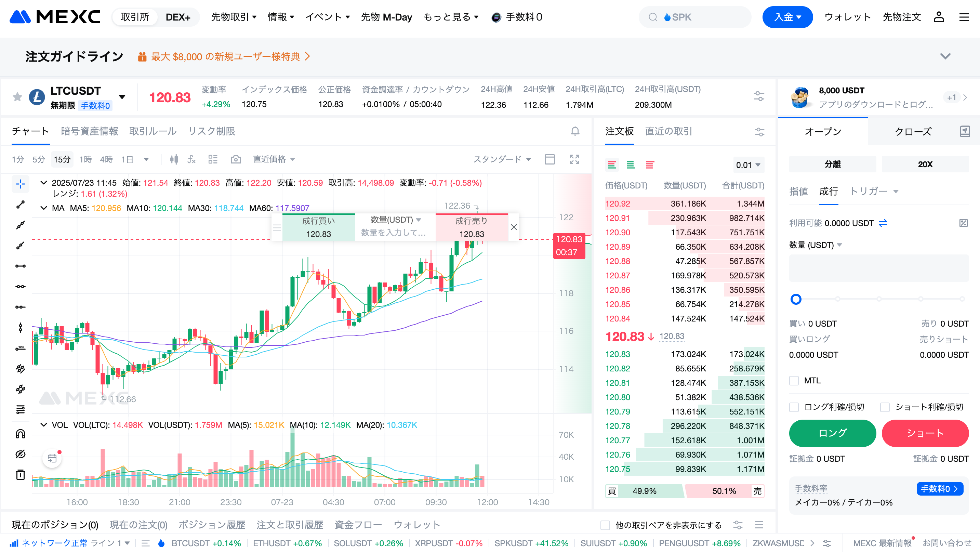Select the 1時 timeframe

click(85, 159)
